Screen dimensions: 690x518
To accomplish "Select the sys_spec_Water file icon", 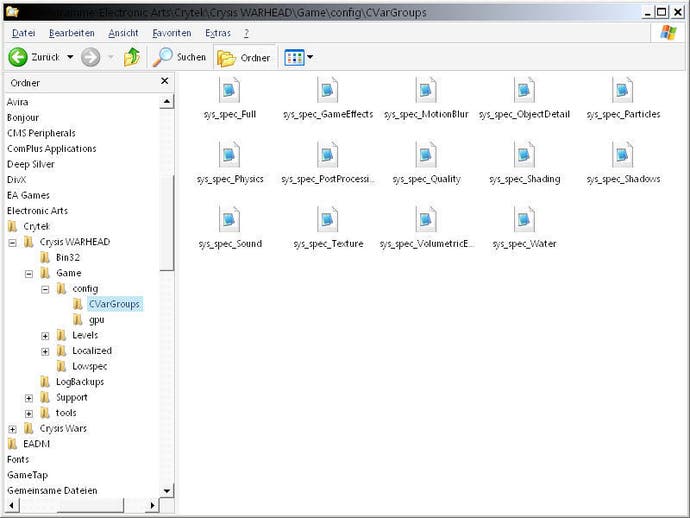I will pyautogui.click(x=524, y=219).
